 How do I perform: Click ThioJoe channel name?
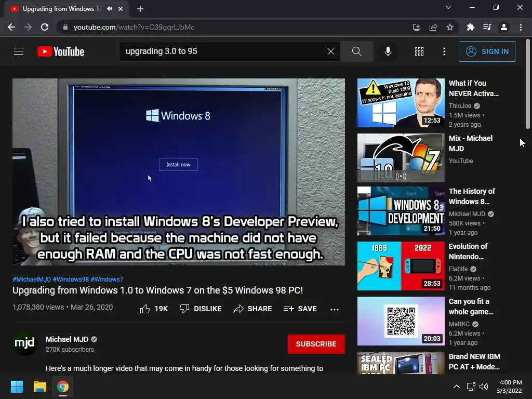pos(460,106)
